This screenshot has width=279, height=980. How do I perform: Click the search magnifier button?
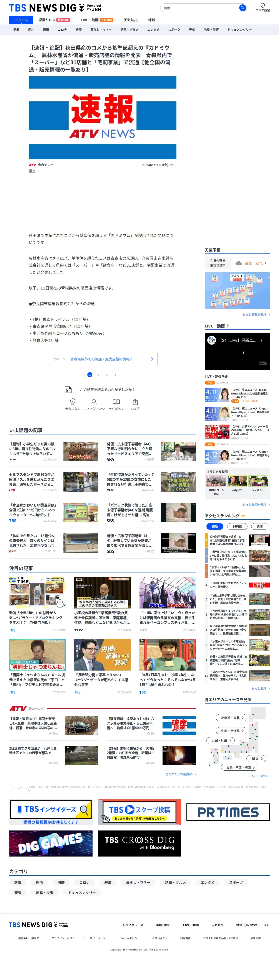(x=242, y=8)
